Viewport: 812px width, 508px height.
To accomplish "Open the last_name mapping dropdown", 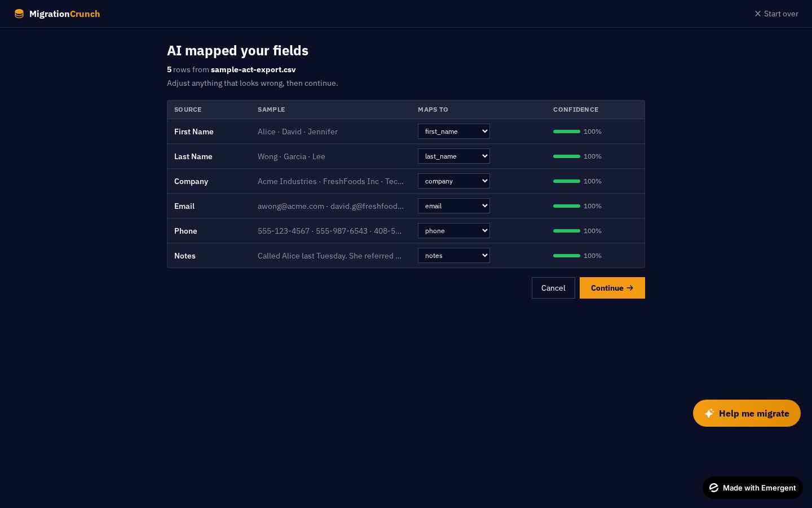I will (x=454, y=156).
